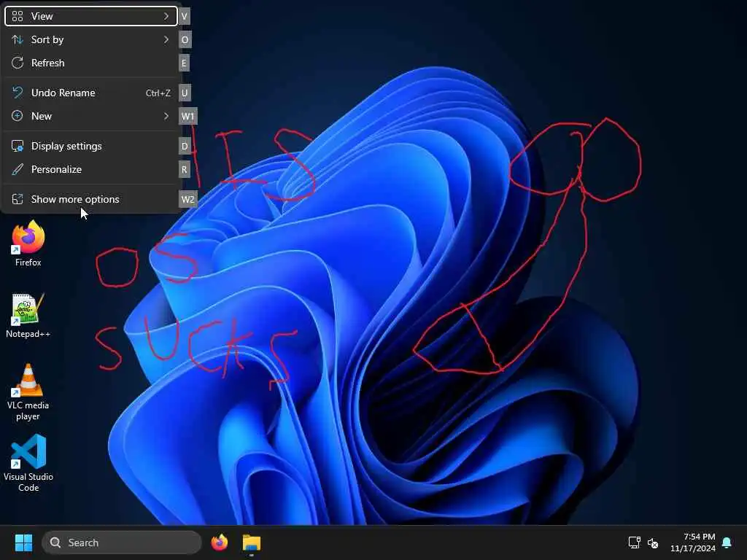Click the Show more options icon
Screen dimensions: 747x560
click(x=18, y=199)
